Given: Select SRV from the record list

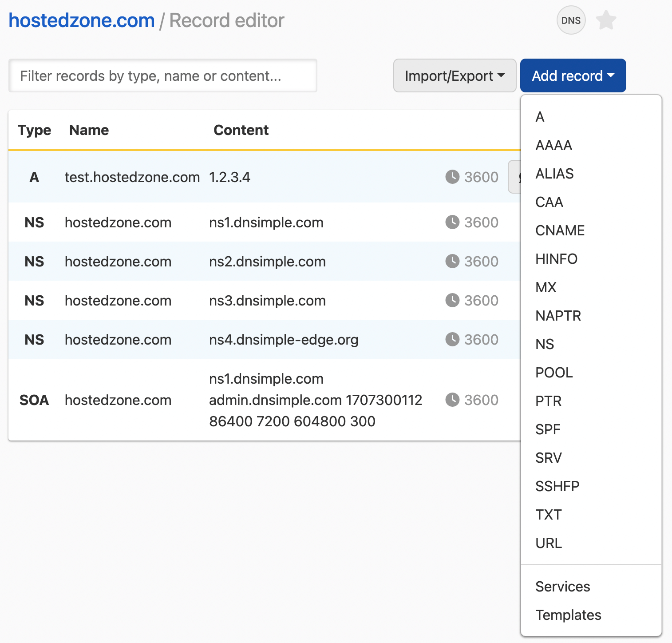Looking at the screenshot, I should point(549,457).
